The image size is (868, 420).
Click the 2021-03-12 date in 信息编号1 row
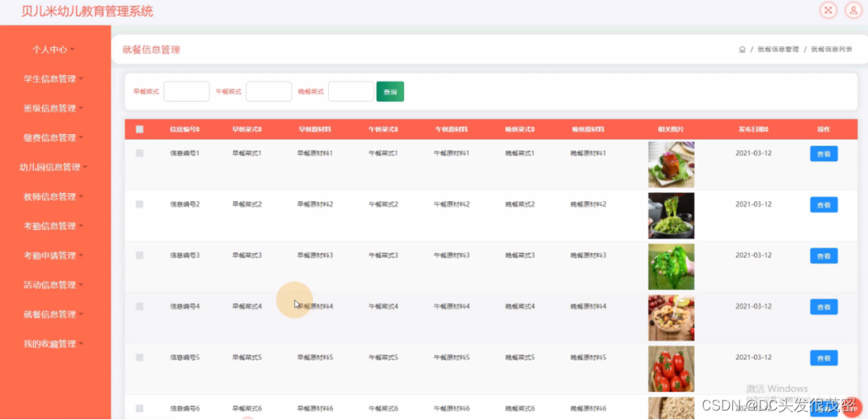(x=753, y=153)
